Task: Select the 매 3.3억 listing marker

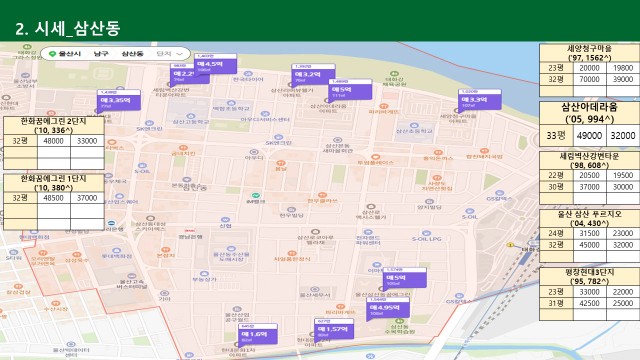Action: click(x=480, y=100)
